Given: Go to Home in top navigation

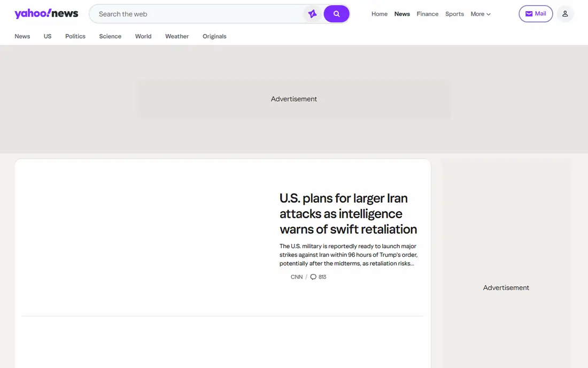Looking at the screenshot, I should tap(380, 14).
